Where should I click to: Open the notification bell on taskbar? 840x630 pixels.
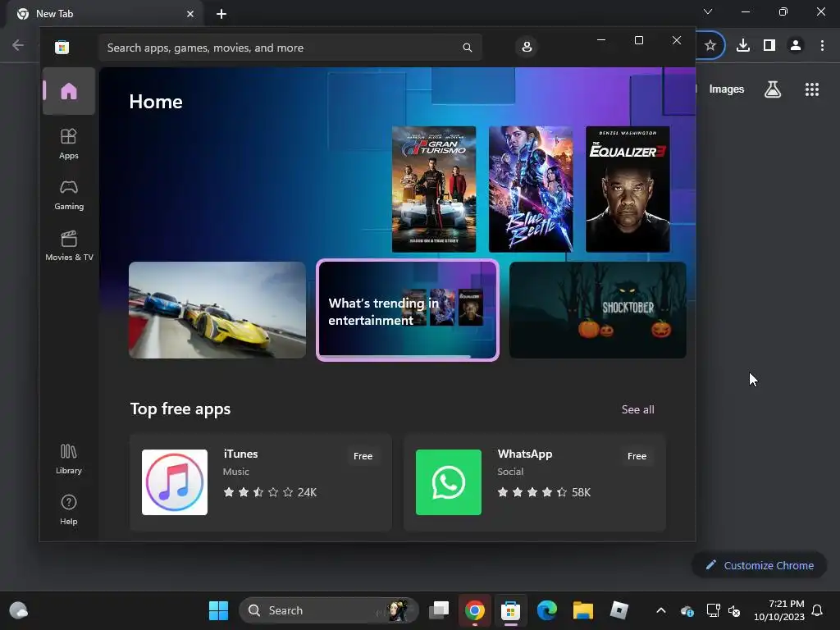817,610
